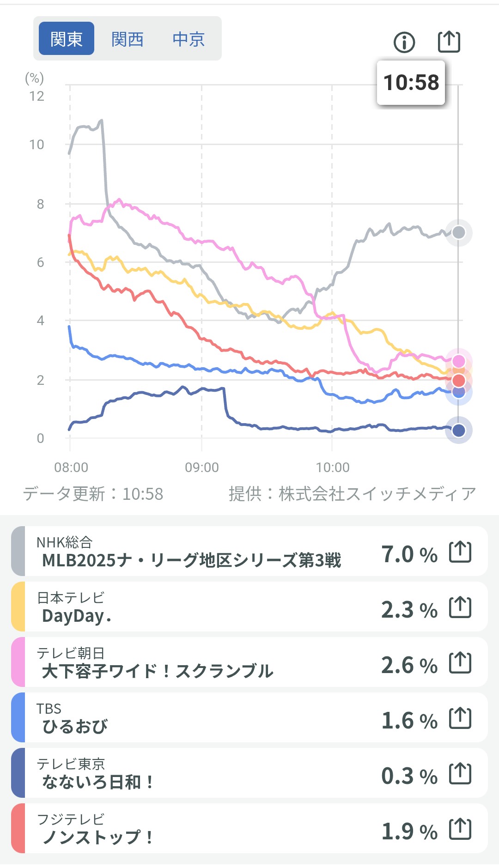
Task: Click the 10:58 time tooltip
Action: point(411,83)
